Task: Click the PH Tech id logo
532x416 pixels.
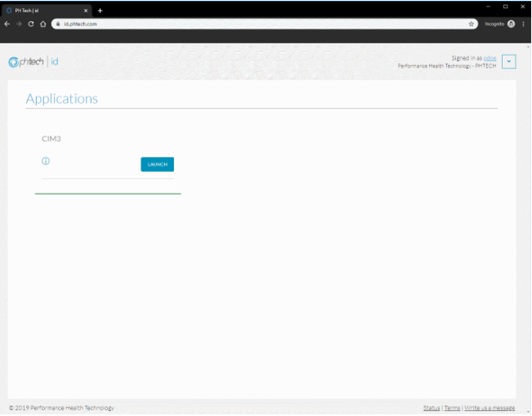Action: click(x=33, y=62)
